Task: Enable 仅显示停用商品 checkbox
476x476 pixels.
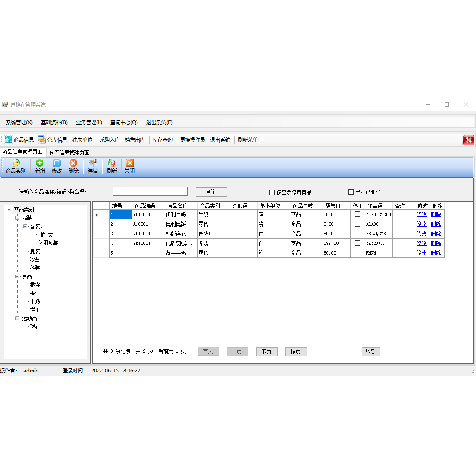Action: [x=272, y=192]
